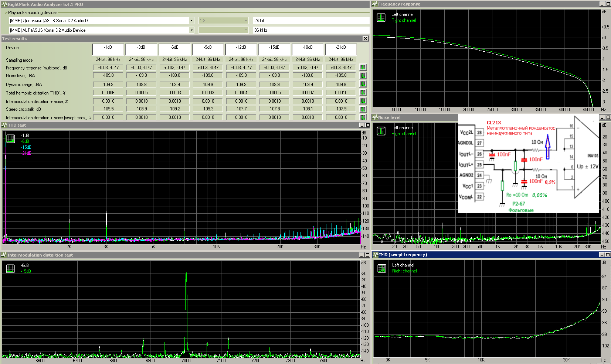Select THD value 0.0007 in -18dB column
This screenshot has width=611, height=364.
[x=308, y=93]
